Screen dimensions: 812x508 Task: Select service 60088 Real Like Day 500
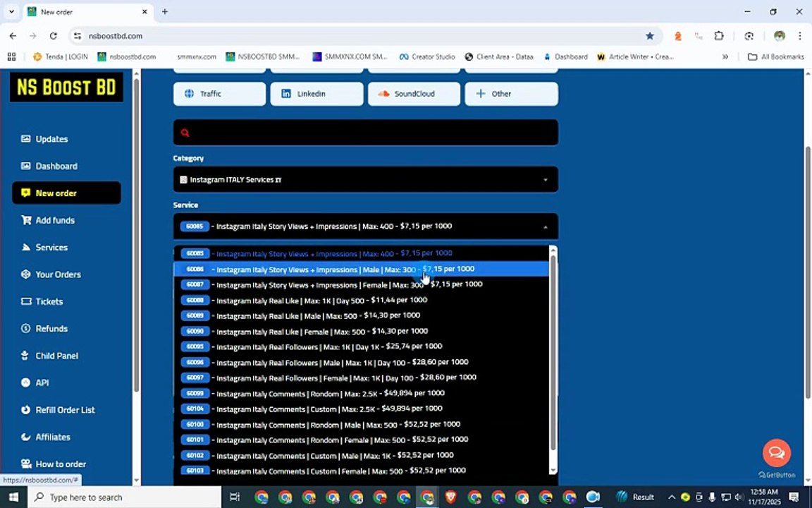(x=361, y=300)
